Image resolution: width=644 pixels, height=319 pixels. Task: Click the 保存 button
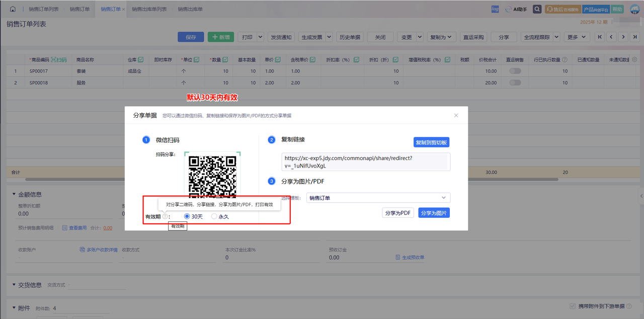click(191, 37)
